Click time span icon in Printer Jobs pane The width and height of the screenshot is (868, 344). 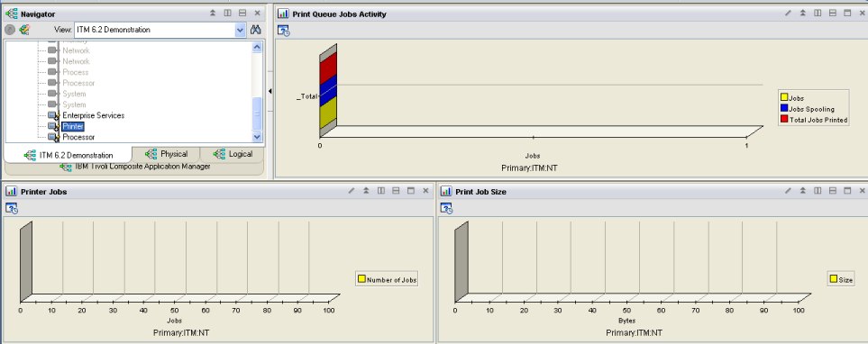(x=12, y=208)
